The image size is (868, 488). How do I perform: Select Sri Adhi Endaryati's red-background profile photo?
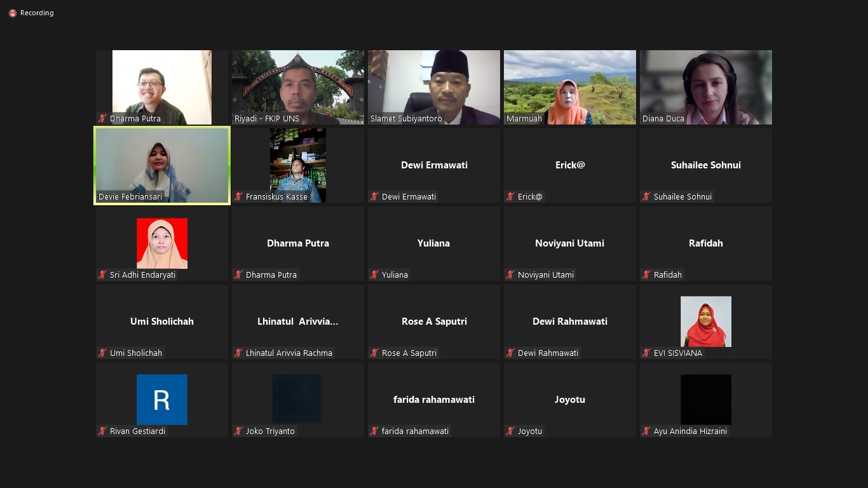[162, 243]
